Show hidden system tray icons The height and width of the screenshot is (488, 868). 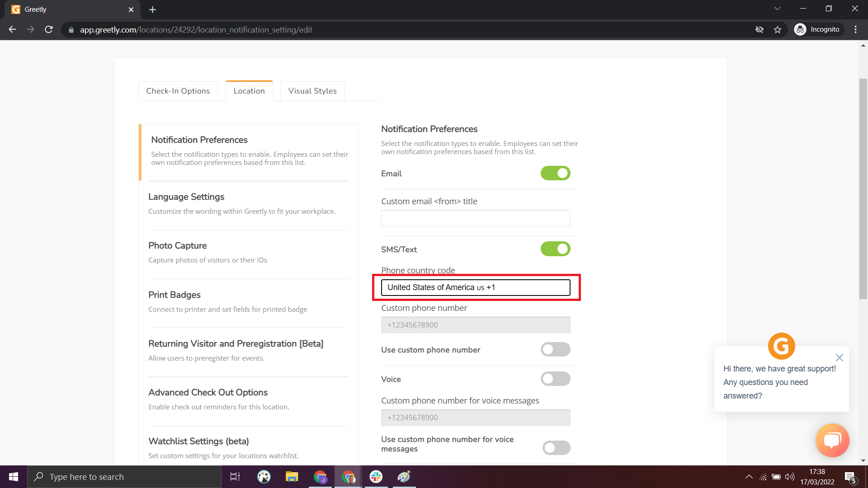click(749, 477)
